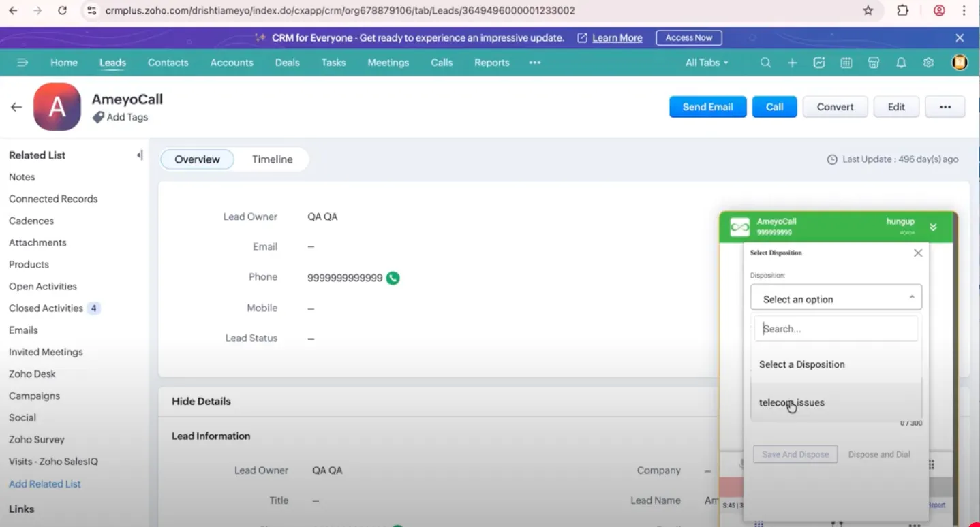Click the disposition Search field
Viewport: 980px width, 527px height.
coord(836,328)
